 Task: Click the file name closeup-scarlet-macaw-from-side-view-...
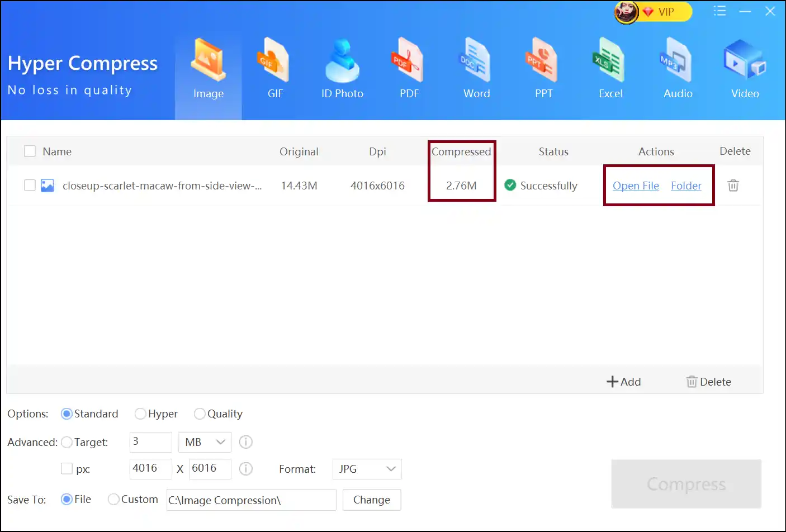(x=162, y=186)
